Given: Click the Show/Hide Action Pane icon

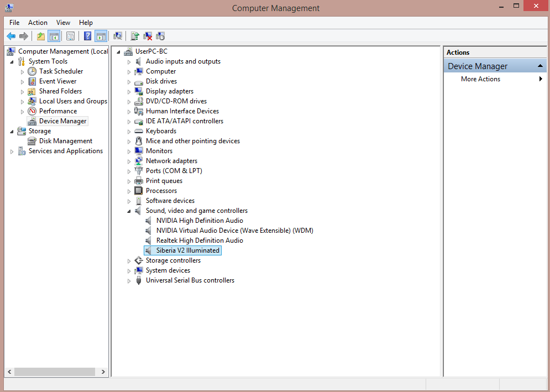Looking at the screenshot, I should [101, 36].
